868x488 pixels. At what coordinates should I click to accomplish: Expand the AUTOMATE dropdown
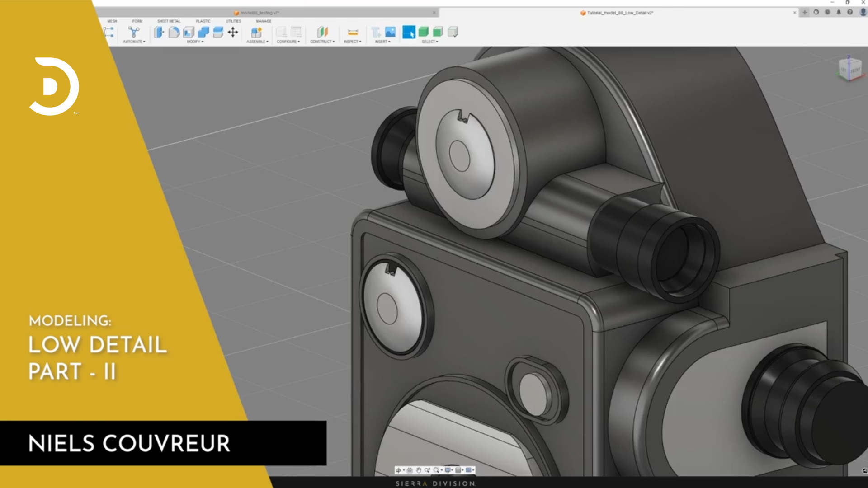[x=134, y=42]
